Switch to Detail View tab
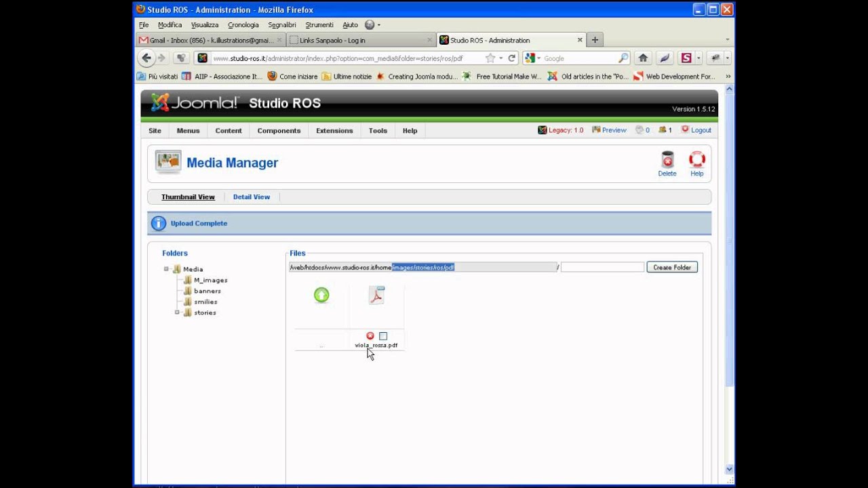The height and width of the screenshot is (488, 868). click(252, 197)
